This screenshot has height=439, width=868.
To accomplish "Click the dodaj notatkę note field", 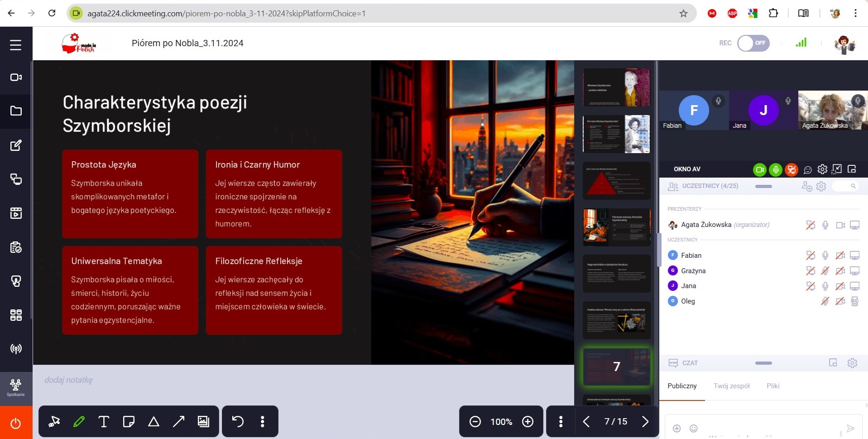I will [x=303, y=380].
